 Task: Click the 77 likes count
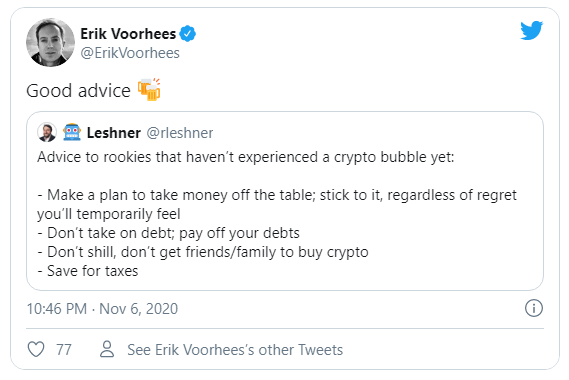[x=64, y=350]
